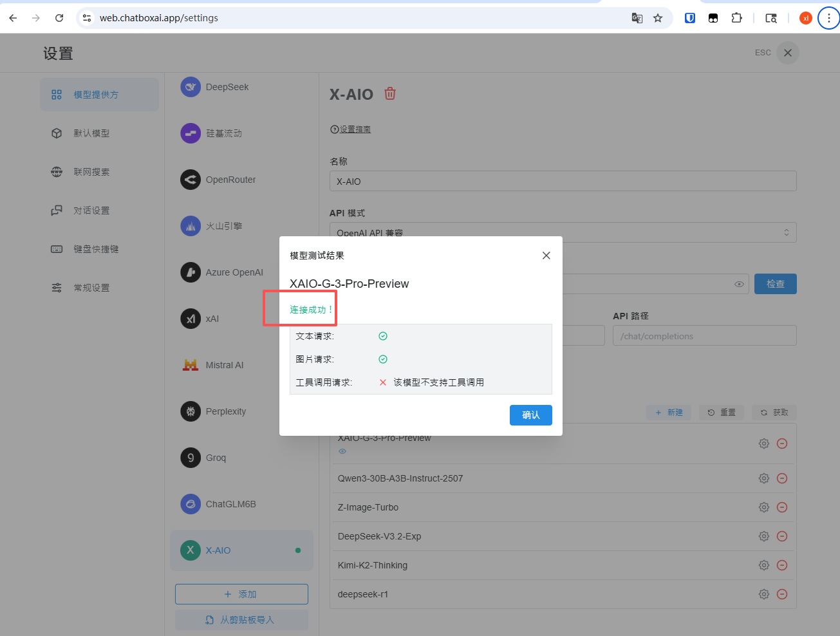Click the XAIO-G-3-Pro-Preview heading in the dialog
Image resolution: width=840 pixels, height=636 pixels.
(350, 284)
